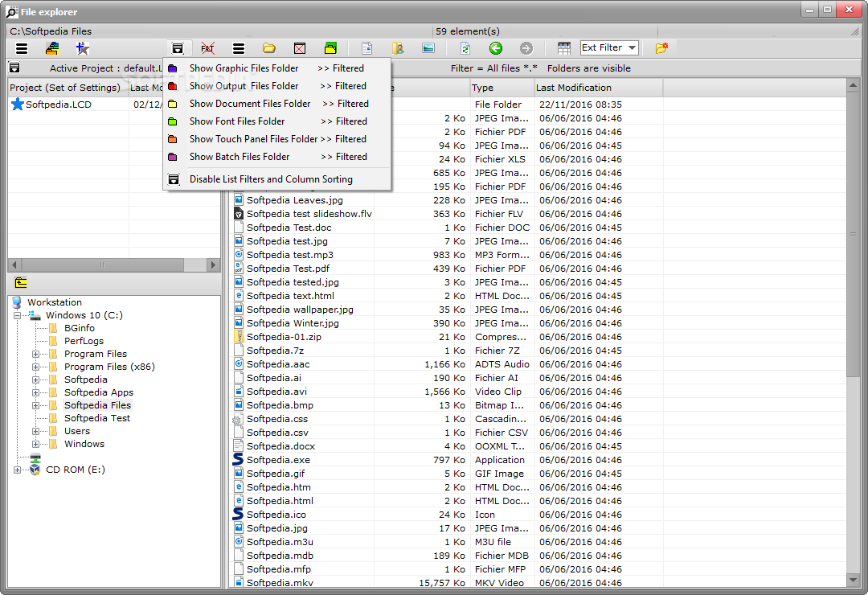Select the BGinfo folder in tree
The height and width of the screenshot is (595, 868).
tap(79, 328)
